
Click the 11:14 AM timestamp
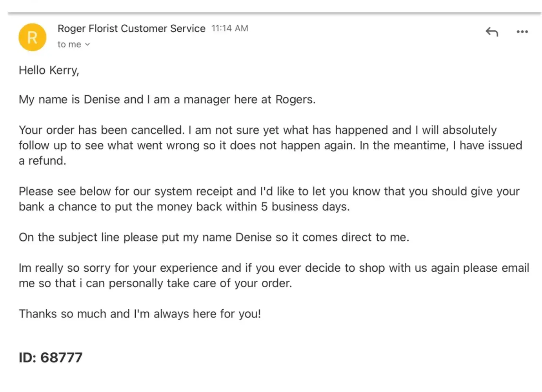[x=229, y=29]
